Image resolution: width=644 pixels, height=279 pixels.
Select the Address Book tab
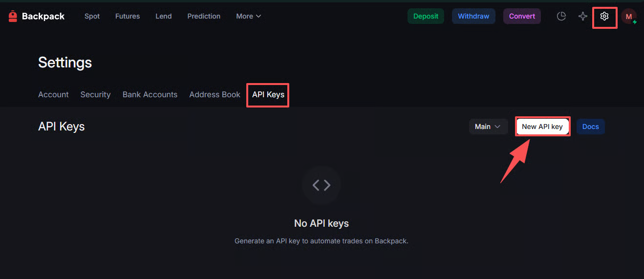(215, 94)
